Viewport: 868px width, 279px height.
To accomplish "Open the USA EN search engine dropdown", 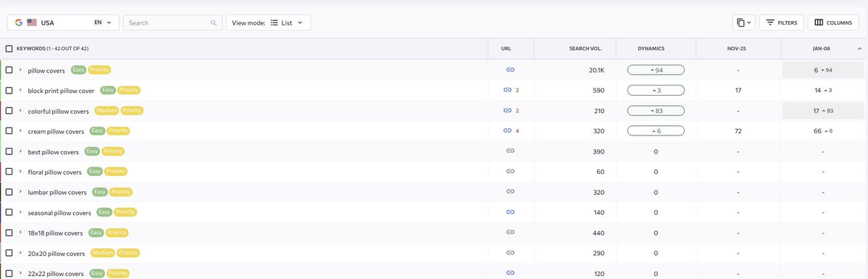I will [63, 22].
